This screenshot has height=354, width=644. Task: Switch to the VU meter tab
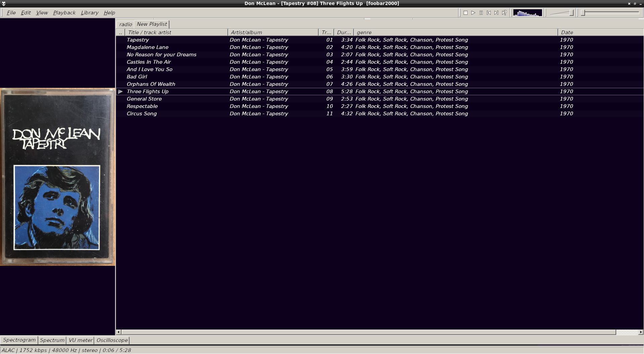point(80,340)
